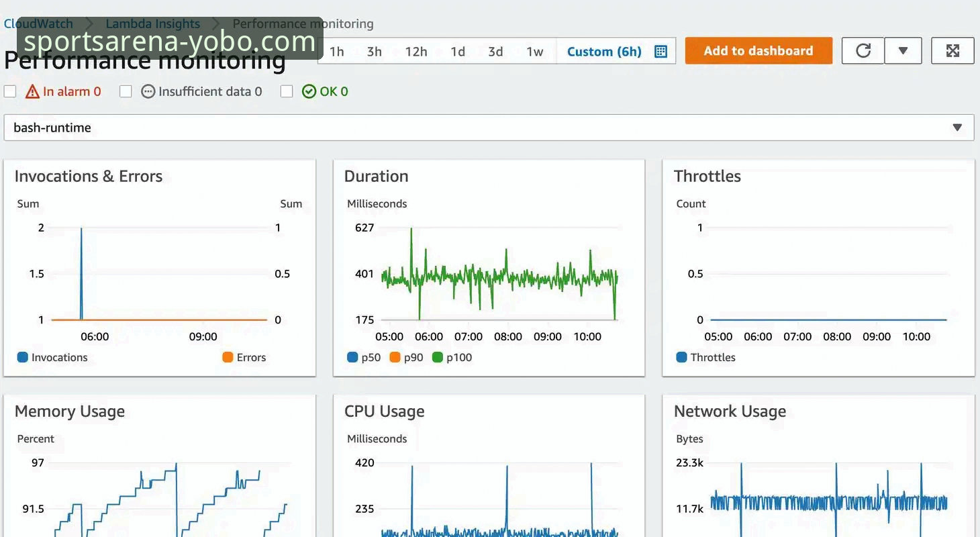Click the OK green checkmark icon
Image resolution: width=980 pixels, height=537 pixels.
pos(309,92)
